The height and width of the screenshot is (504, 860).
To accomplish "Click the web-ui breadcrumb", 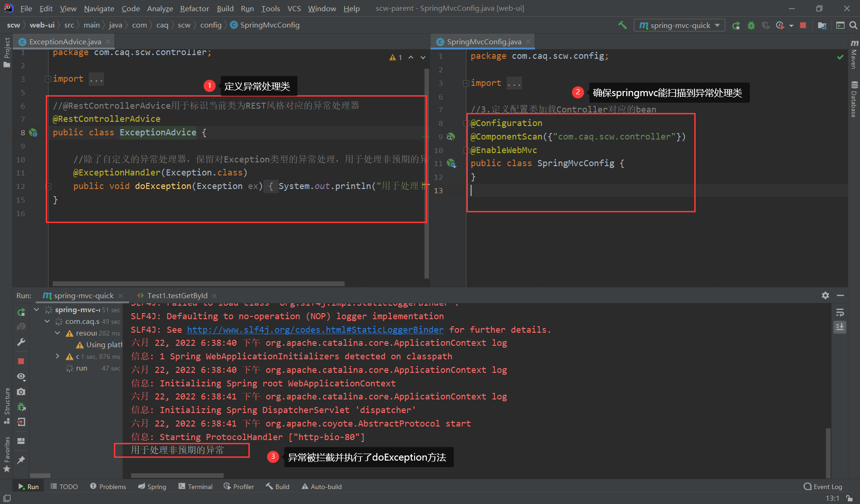I will [x=42, y=25].
